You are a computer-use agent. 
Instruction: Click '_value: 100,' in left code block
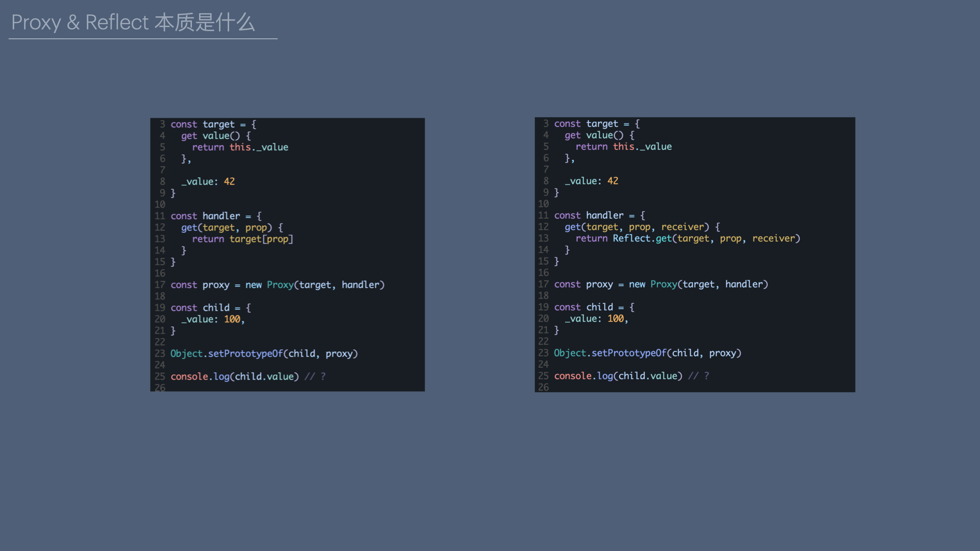213,319
